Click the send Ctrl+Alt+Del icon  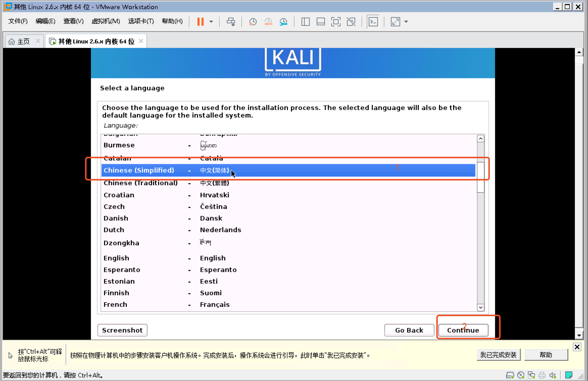pos(231,22)
